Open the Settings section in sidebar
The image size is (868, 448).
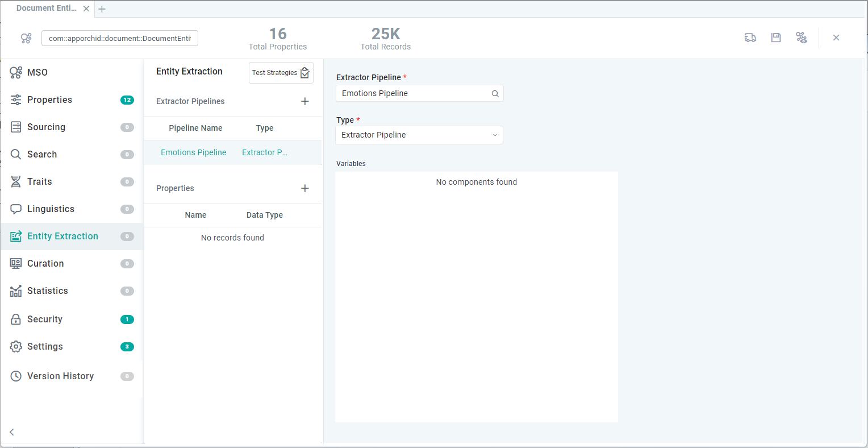point(45,347)
